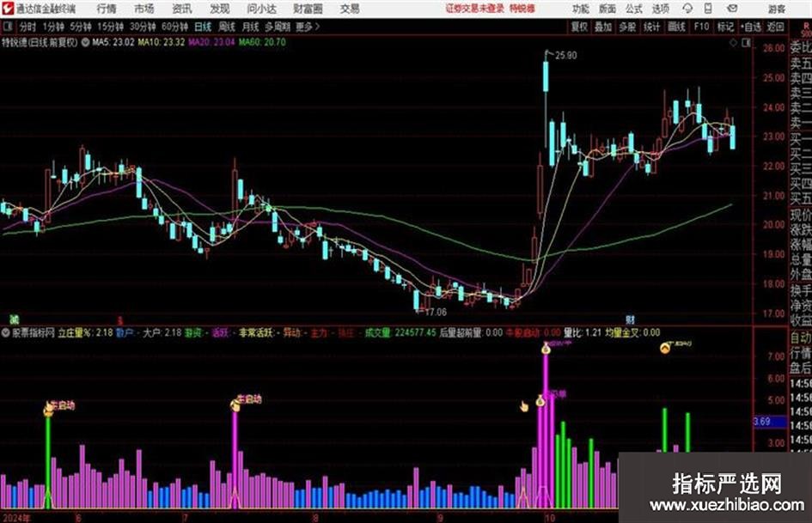
Task: Open the 选项 menu
Action: pyautogui.click(x=660, y=9)
